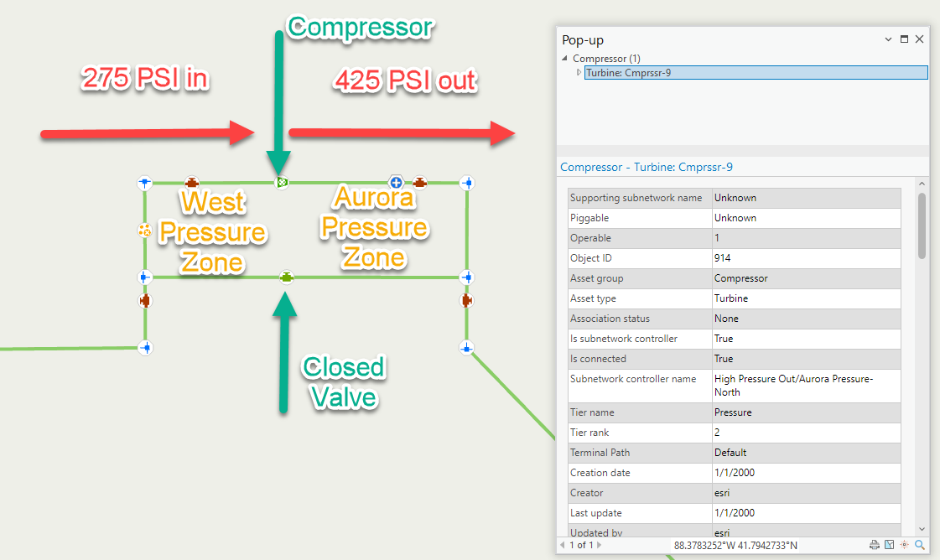This screenshot has height=560, width=940.
Task: Click the coordinates readout in the pop-up footer
Action: pos(735,546)
